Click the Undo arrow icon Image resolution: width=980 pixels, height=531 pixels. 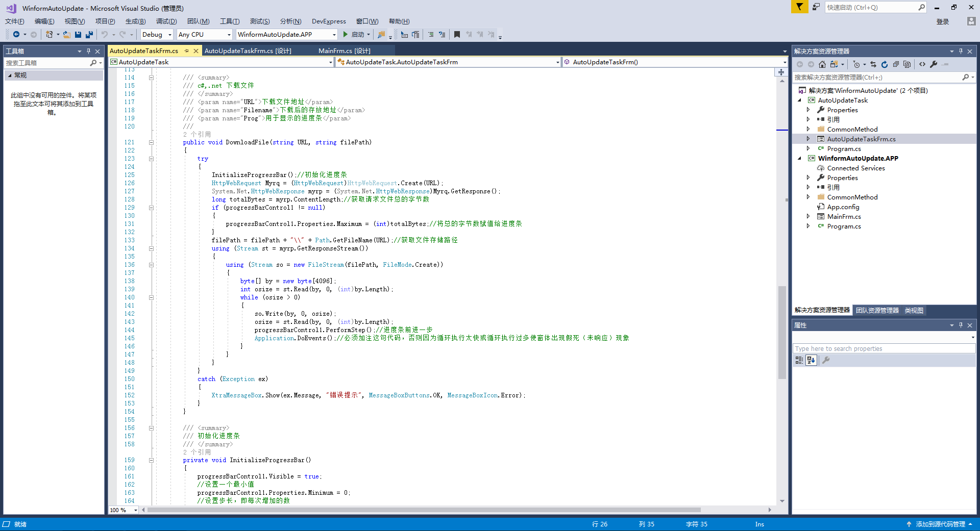point(105,35)
